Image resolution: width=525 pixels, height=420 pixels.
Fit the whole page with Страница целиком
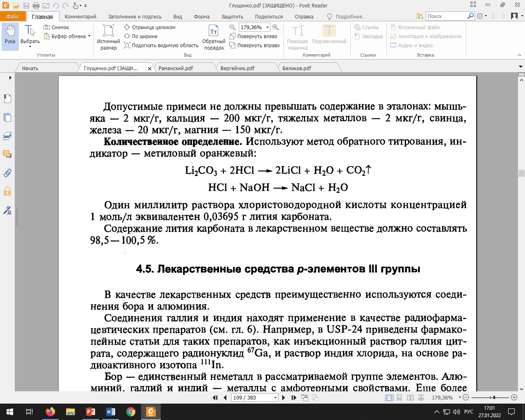click(x=150, y=27)
